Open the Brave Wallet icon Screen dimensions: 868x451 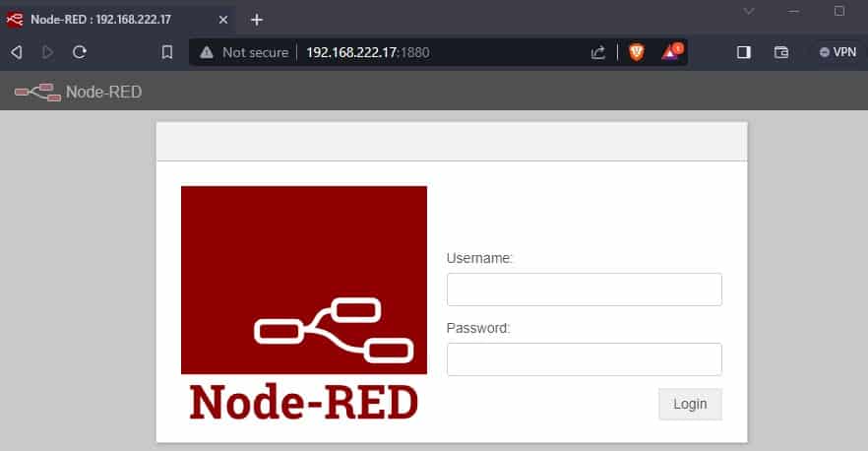click(781, 52)
